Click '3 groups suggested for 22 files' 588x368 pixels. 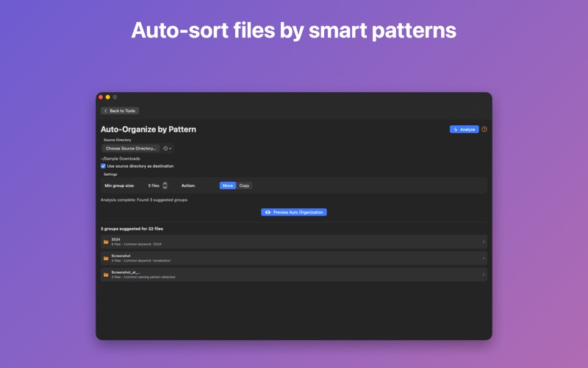point(132,229)
